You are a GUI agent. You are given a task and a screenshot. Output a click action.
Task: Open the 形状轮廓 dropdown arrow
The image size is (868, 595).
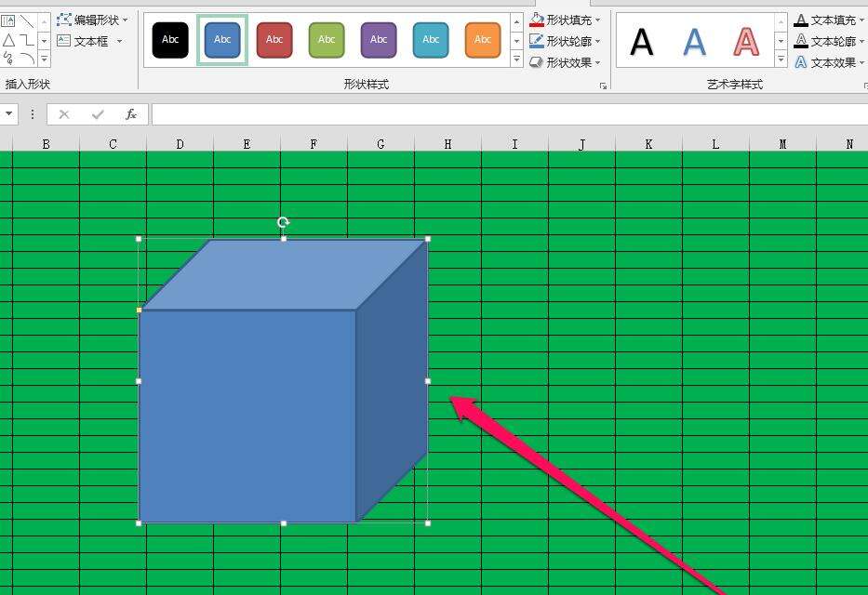[x=598, y=41]
